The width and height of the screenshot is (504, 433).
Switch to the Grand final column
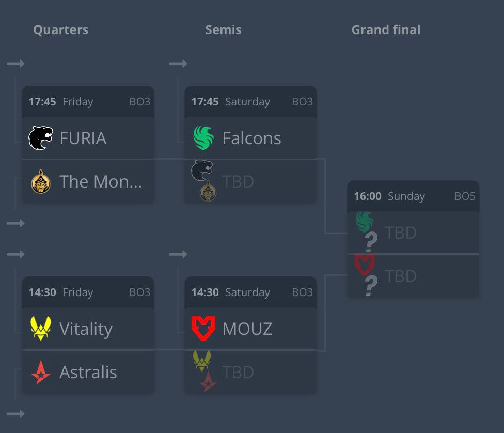coord(386,29)
